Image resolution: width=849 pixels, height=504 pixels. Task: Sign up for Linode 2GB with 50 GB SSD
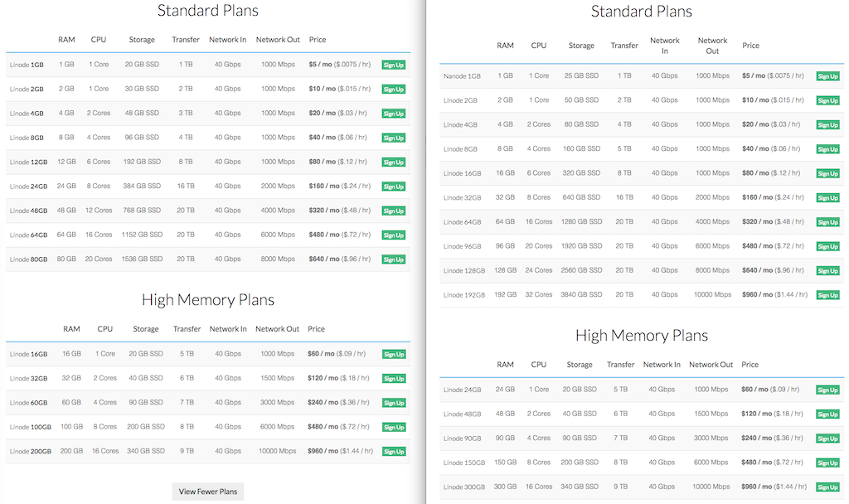[x=828, y=100]
